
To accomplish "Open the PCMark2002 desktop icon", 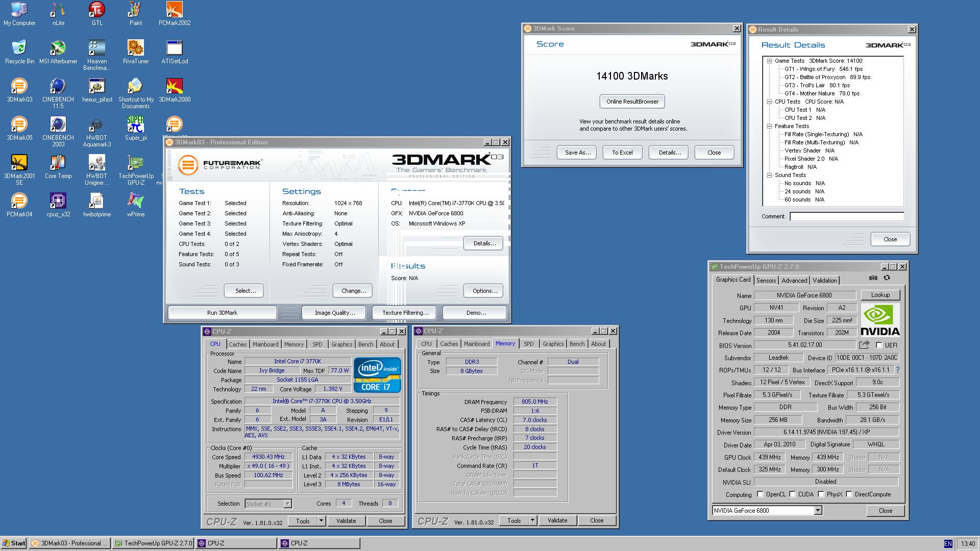I will 175,14.
